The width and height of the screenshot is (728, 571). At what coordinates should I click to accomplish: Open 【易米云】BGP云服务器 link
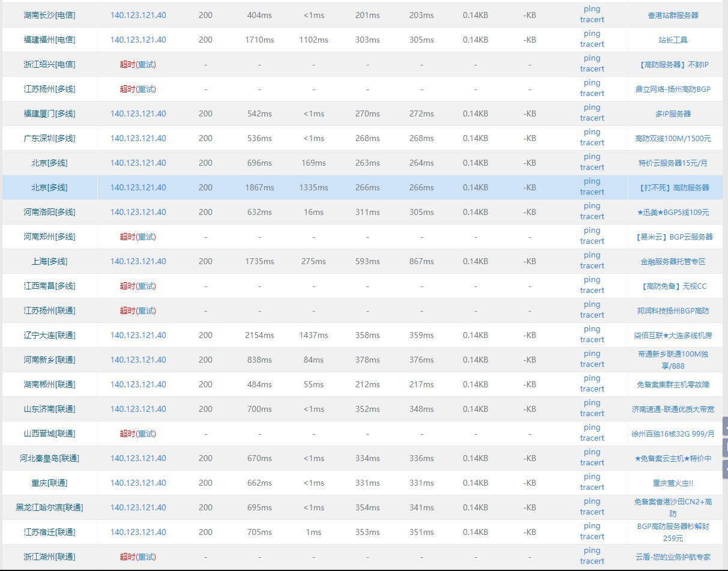tap(673, 237)
